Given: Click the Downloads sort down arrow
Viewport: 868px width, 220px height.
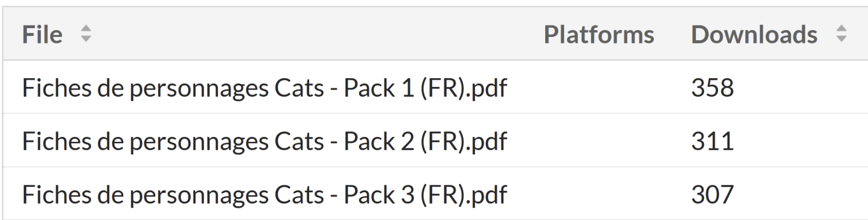Looking at the screenshot, I should (x=841, y=40).
